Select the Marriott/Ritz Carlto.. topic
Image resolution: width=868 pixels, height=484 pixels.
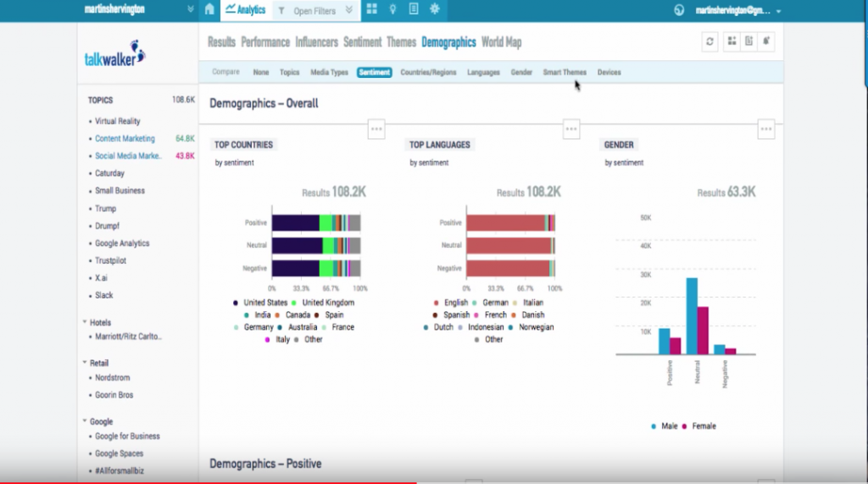[x=128, y=337]
